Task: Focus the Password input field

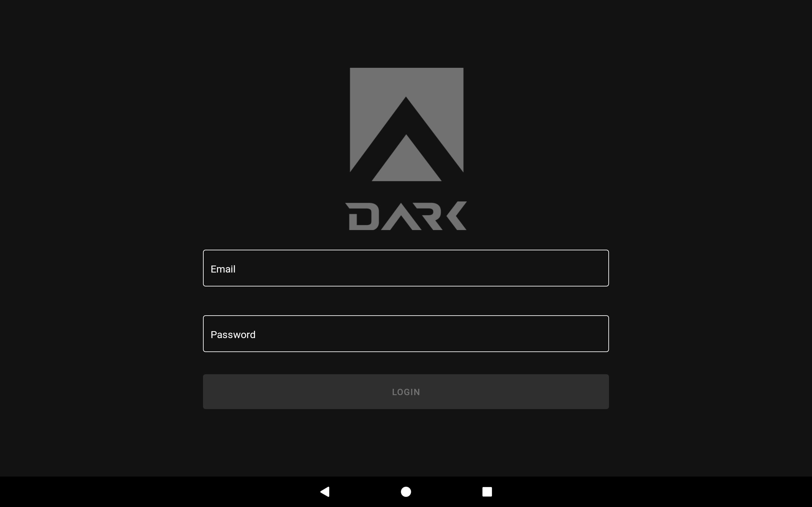Action: click(406, 334)
